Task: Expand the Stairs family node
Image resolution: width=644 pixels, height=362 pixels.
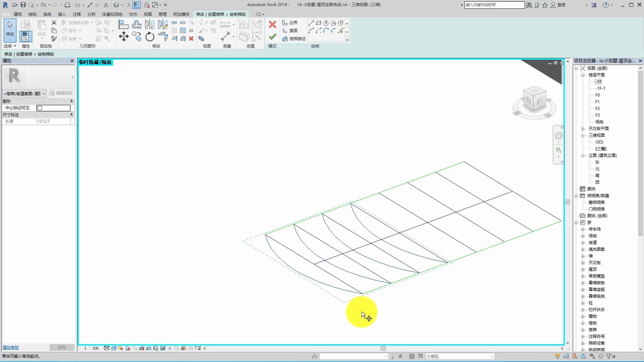Action: pyautogui.click(x=583, y=330)
